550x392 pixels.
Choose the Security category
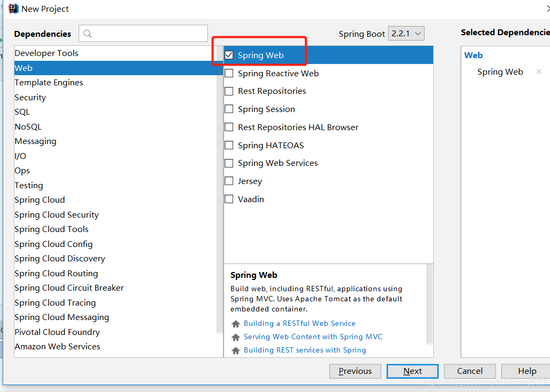click(x=115, y=97)
